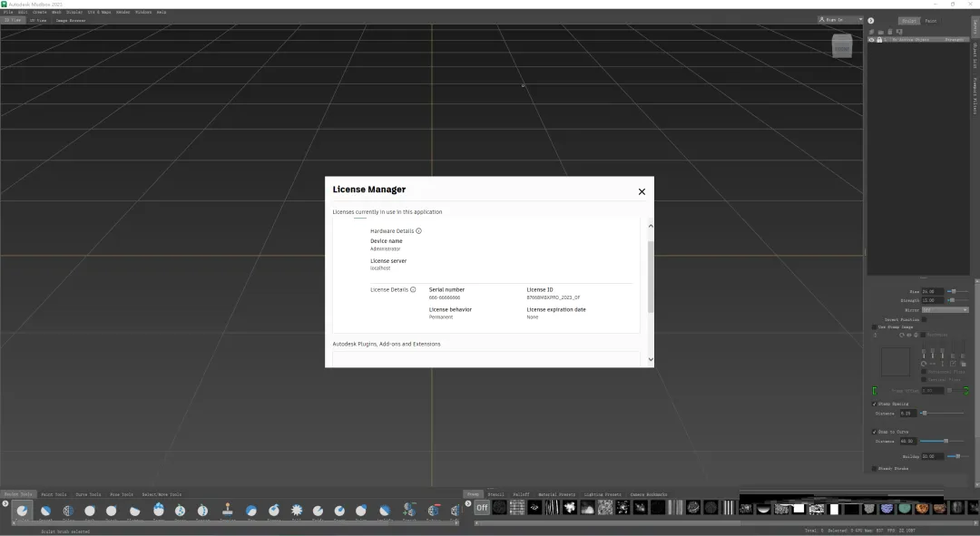The height and width of the screenshot is (536, 980).
Task: Select the Smooth brush tool
Action: 45,511
